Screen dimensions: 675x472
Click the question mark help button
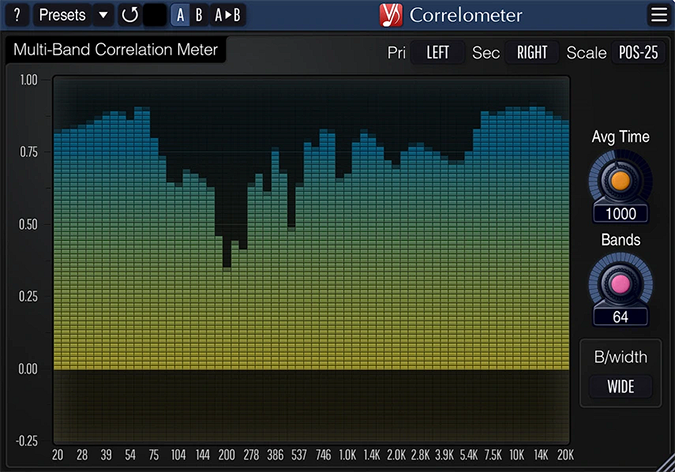(x=17, y=15)
